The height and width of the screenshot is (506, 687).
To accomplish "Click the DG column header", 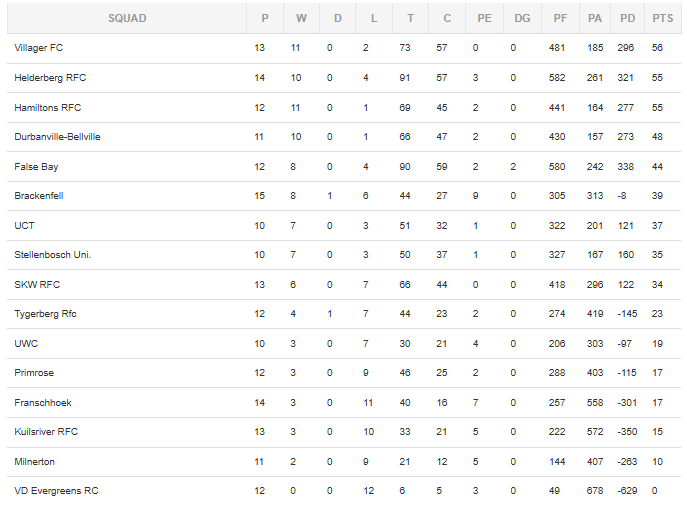I will point(522,18).
